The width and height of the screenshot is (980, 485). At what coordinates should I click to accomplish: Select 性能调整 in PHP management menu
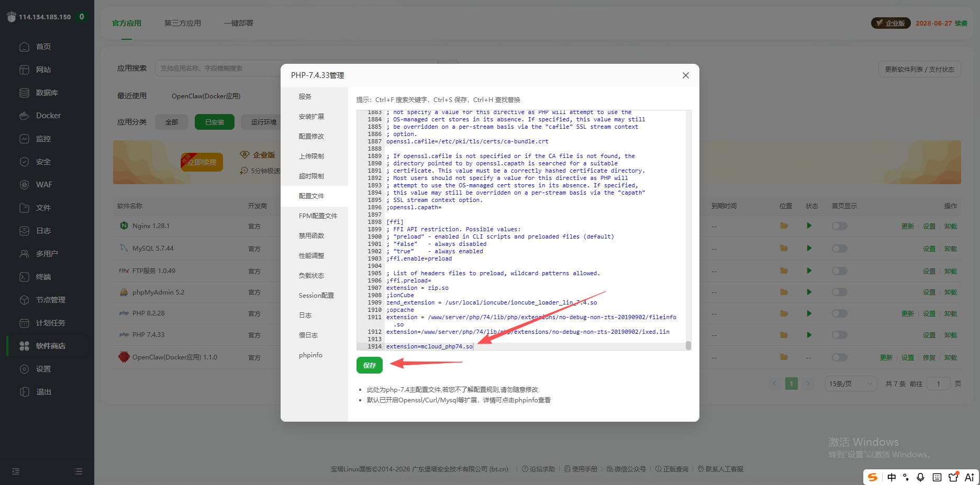coord(314,256)
